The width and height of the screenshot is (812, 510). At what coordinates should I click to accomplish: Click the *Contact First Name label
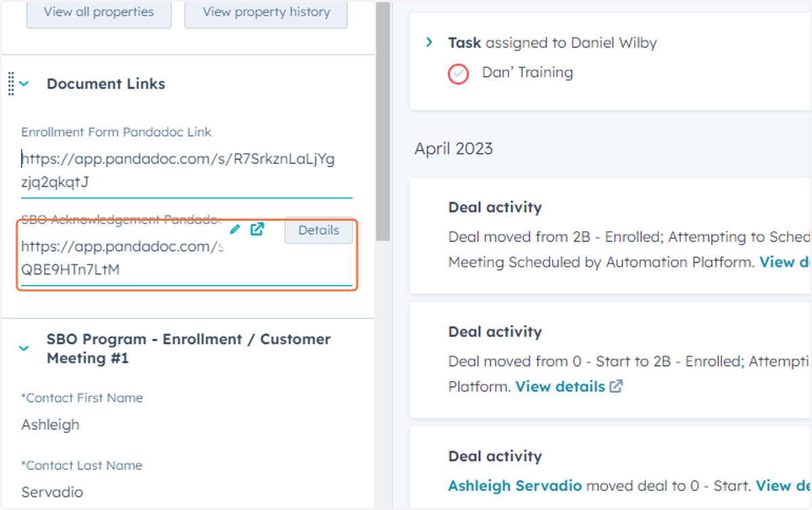tap(82, 398)
